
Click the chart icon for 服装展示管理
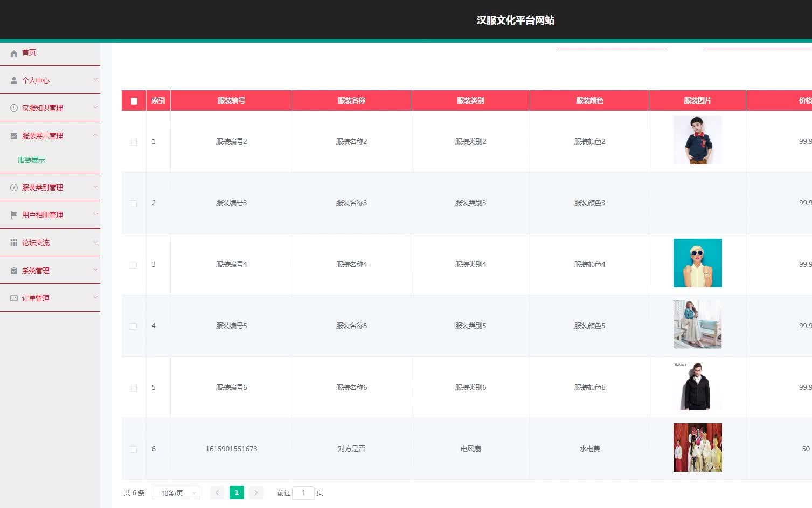14,136
